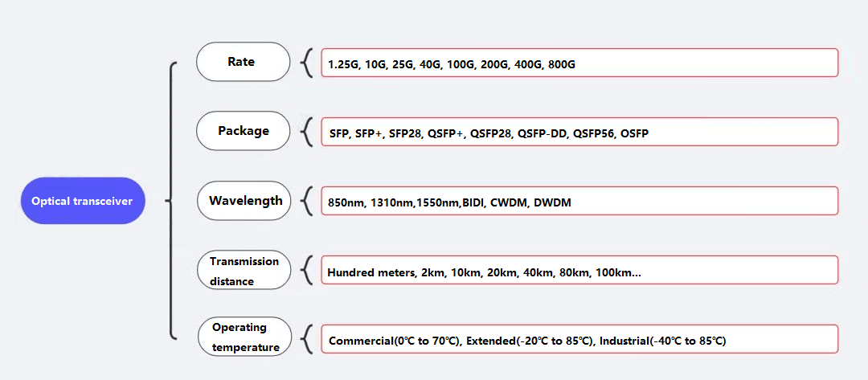This screenshot has height=380, width=868.
Task: Click the box listing SFP to OSFP packages
Action: tap(579, 132)
